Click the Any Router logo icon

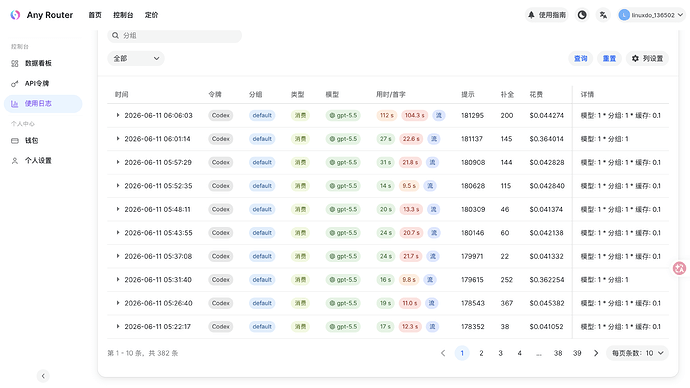15,15
